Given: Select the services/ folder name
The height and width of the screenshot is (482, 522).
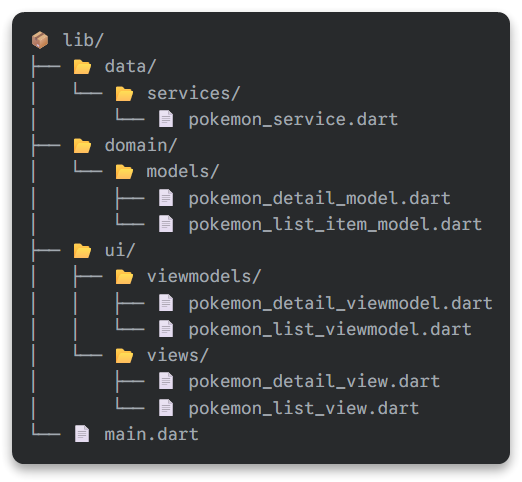Looking at the screenshot, I should coord(193,93).
